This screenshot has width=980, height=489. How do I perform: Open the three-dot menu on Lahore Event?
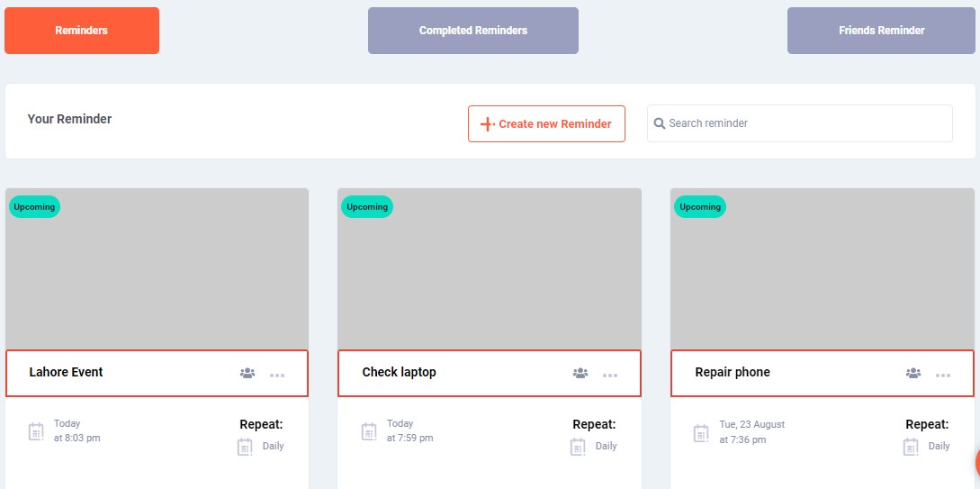(277, 375)
